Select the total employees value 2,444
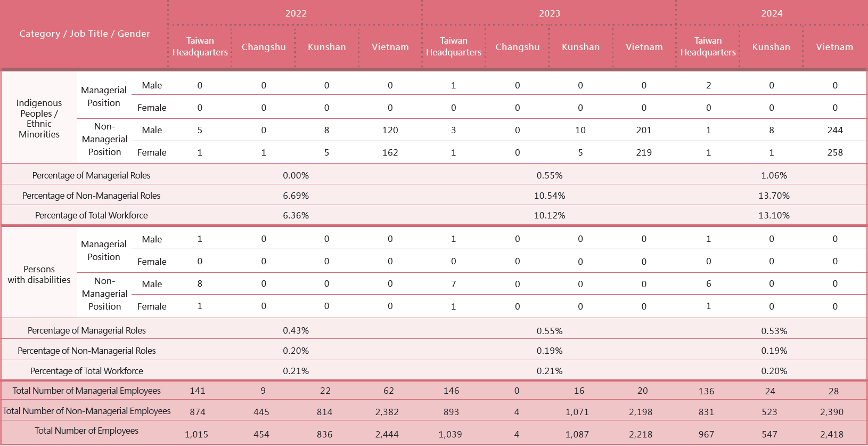Image resolution: width=868 pixels, height=446 pixels. [387, 434]
